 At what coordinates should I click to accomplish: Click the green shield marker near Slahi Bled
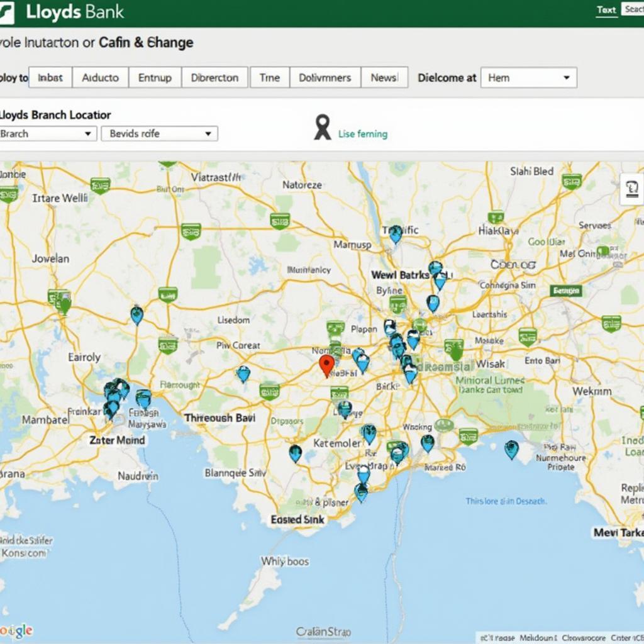pyautogui.click(x=572, y=182)
